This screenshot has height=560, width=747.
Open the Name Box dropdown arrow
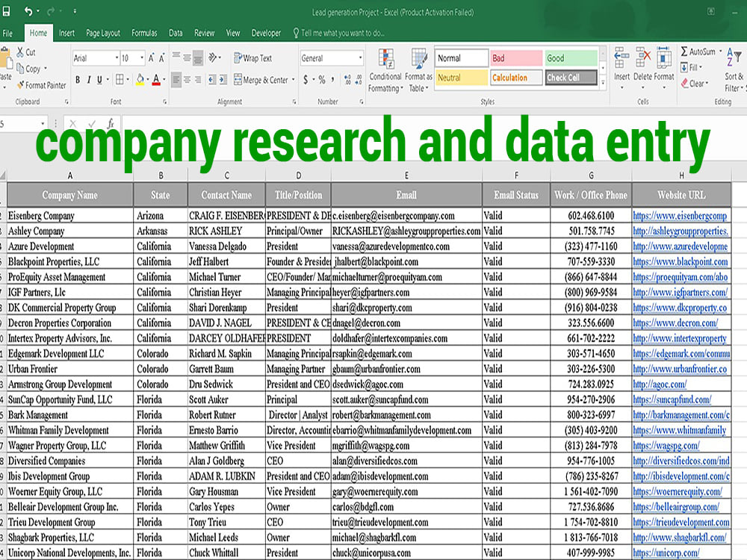coord(43,124)
